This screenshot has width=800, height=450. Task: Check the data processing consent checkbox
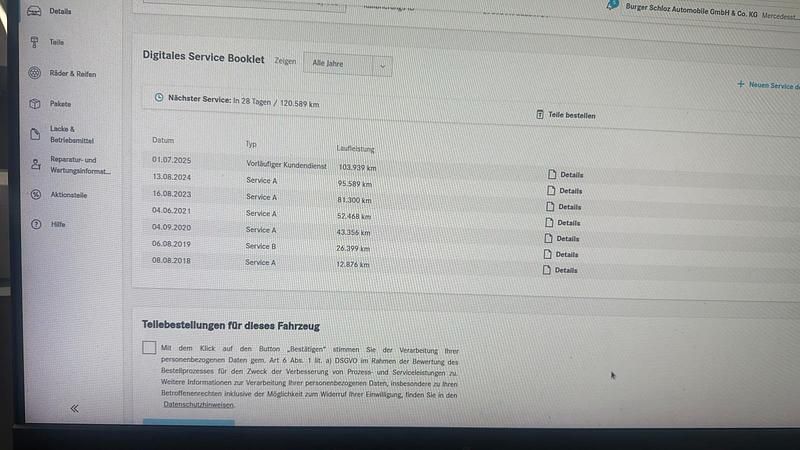point(149,347)
